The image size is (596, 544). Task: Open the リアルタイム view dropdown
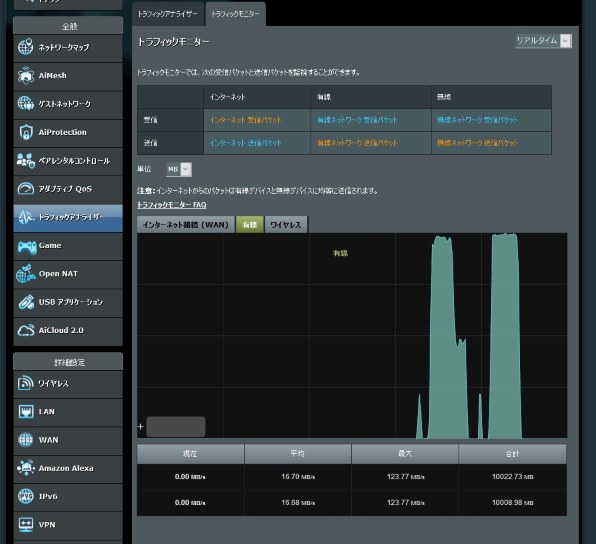[543, 41]
